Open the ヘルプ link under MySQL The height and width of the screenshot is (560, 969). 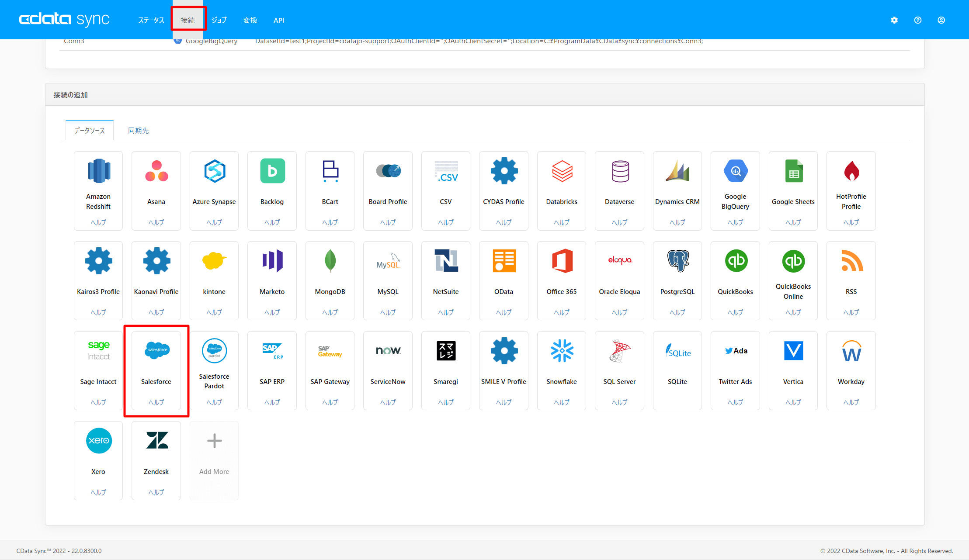[x=388, y=312]
